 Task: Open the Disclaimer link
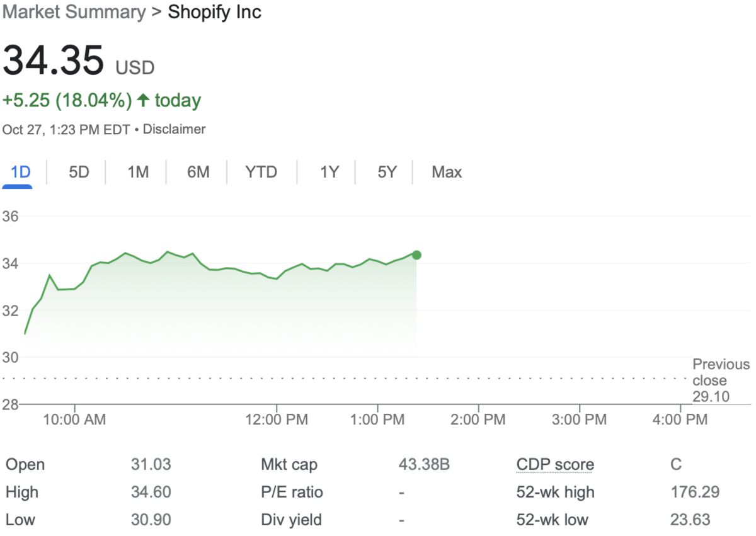(x=175, y=129)
